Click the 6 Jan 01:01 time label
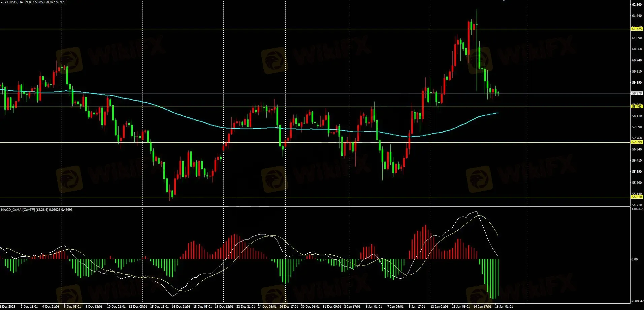Image resolution: width=644 pixels, height=310 pixels. point(374,307)
